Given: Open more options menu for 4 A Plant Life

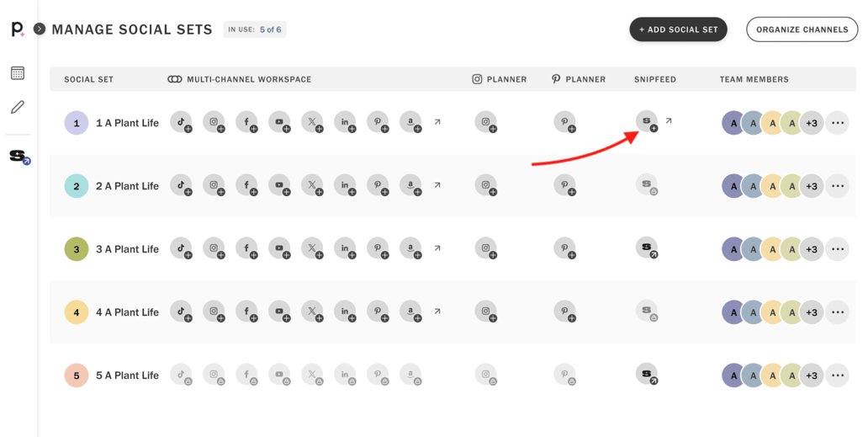Looking at the screenshot, I should 837,312.
